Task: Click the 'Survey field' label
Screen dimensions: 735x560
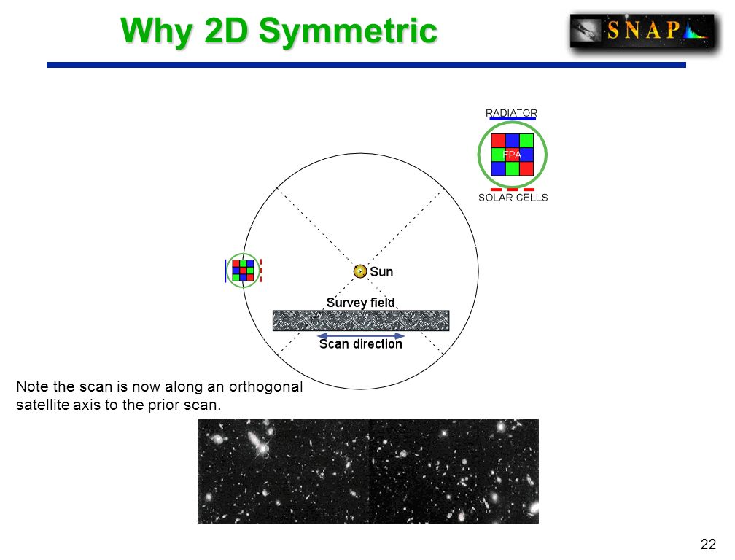Action: (x=360, y=303)
